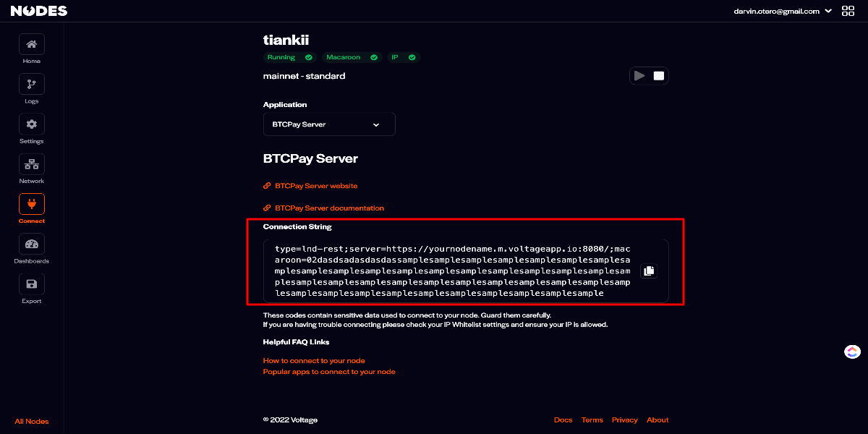
Task: Go to All Nodes
Action: point(32,422)
